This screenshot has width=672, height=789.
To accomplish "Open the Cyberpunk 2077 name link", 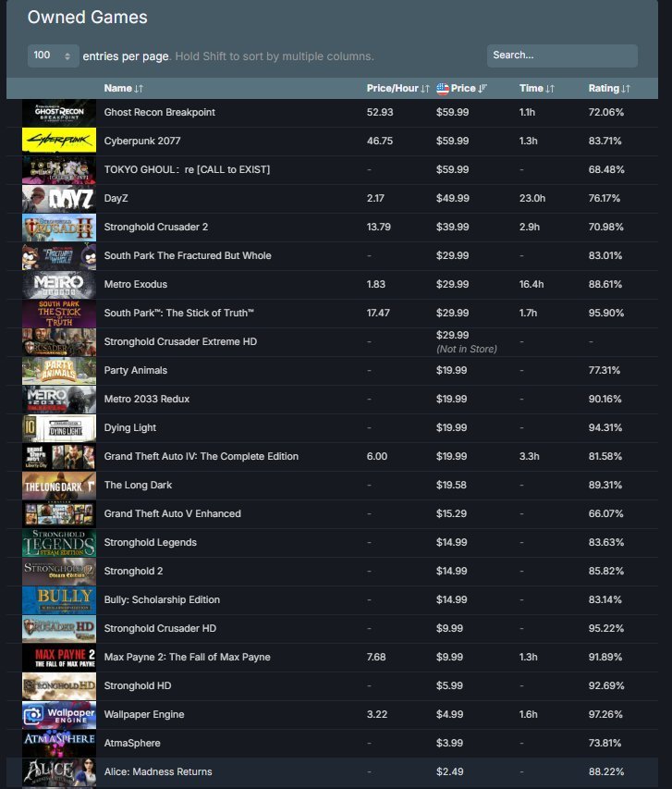I will (142, 141).
